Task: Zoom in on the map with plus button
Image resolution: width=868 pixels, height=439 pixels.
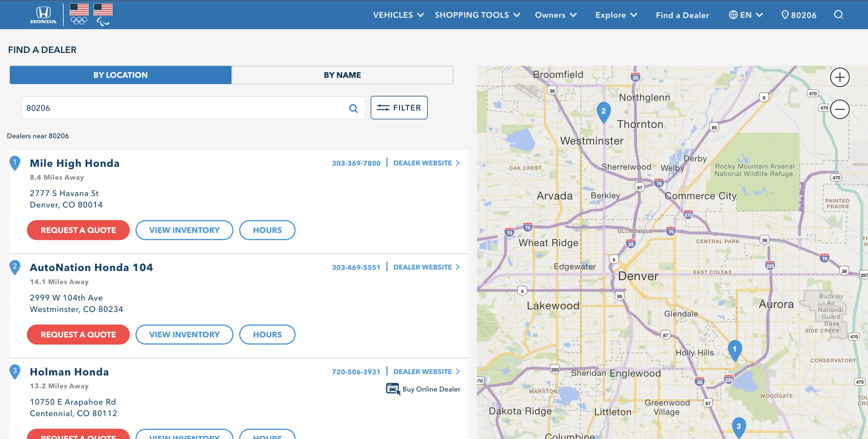Action: pos(839,78)
